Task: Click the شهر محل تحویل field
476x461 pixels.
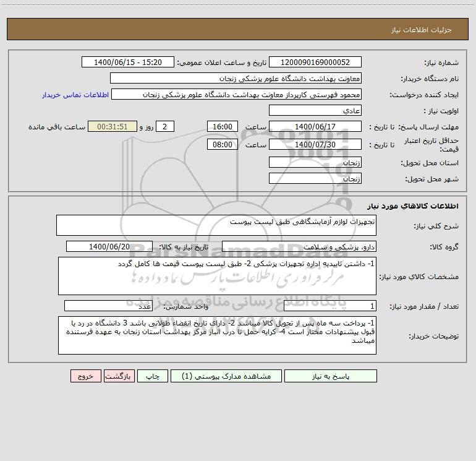Action: point(315,178)
